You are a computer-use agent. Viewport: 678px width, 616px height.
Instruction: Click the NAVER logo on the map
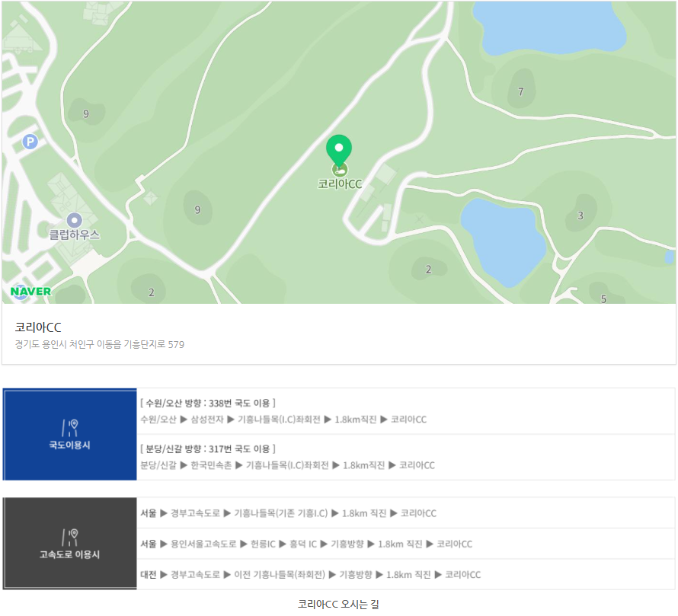tap(31, 291)
